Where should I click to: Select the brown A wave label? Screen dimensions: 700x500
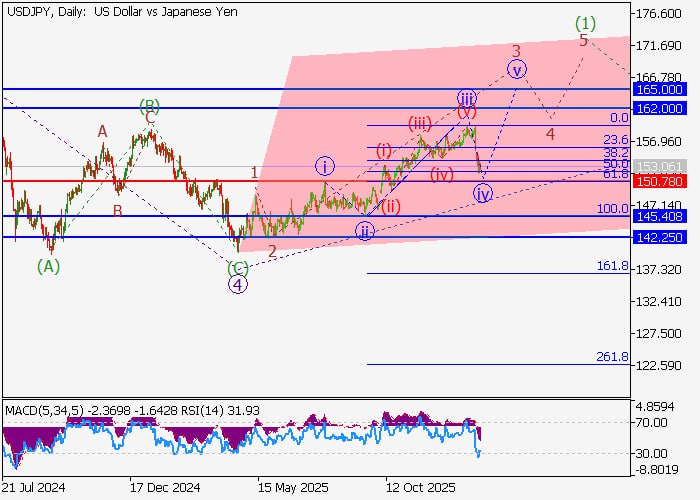tap(103, 132)
